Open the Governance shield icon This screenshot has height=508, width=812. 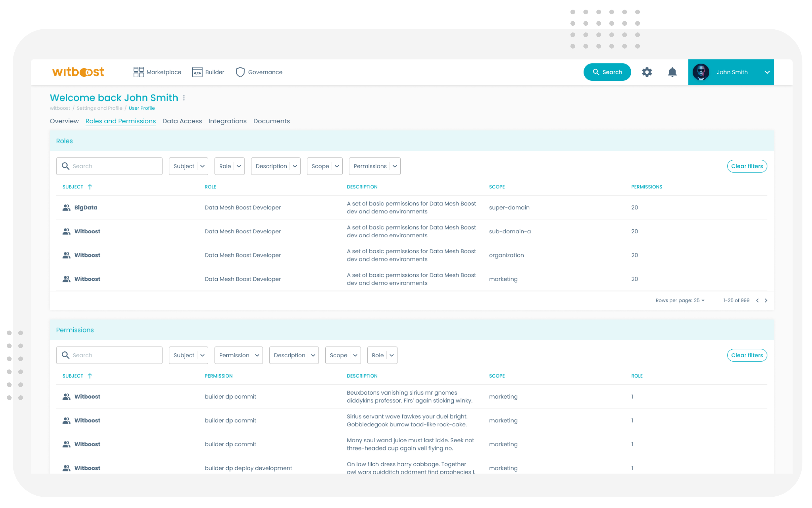pyautogui.click(x=240, y=72)
